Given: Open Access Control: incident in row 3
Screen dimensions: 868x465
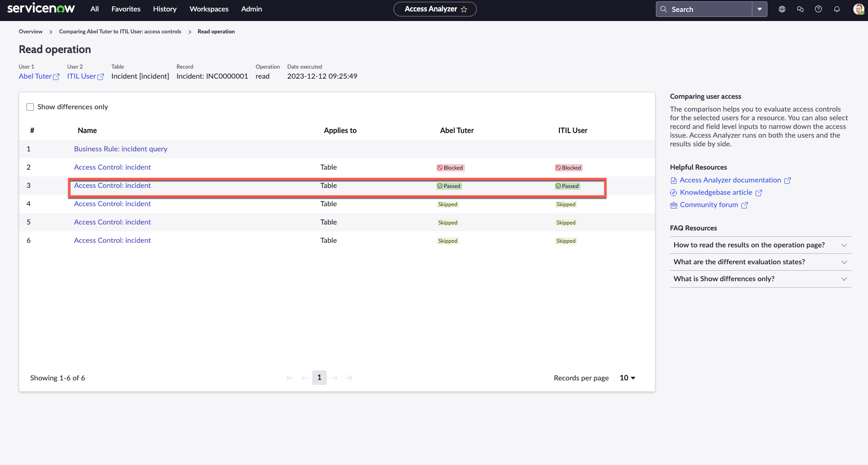Looking at the screenshot, I should (112, 186).
